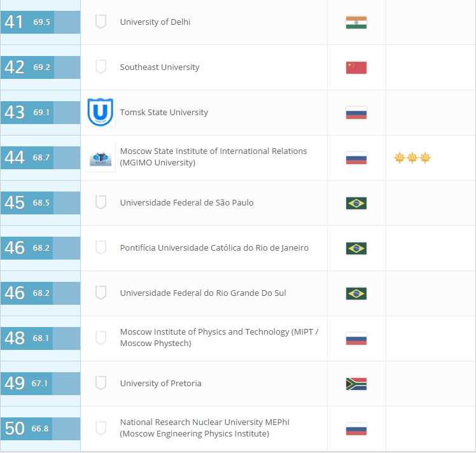Click Brazil flag for Universidade Federal de São Paulo
This screenshot has width=476, height=453.
click(x=356, y=204)
